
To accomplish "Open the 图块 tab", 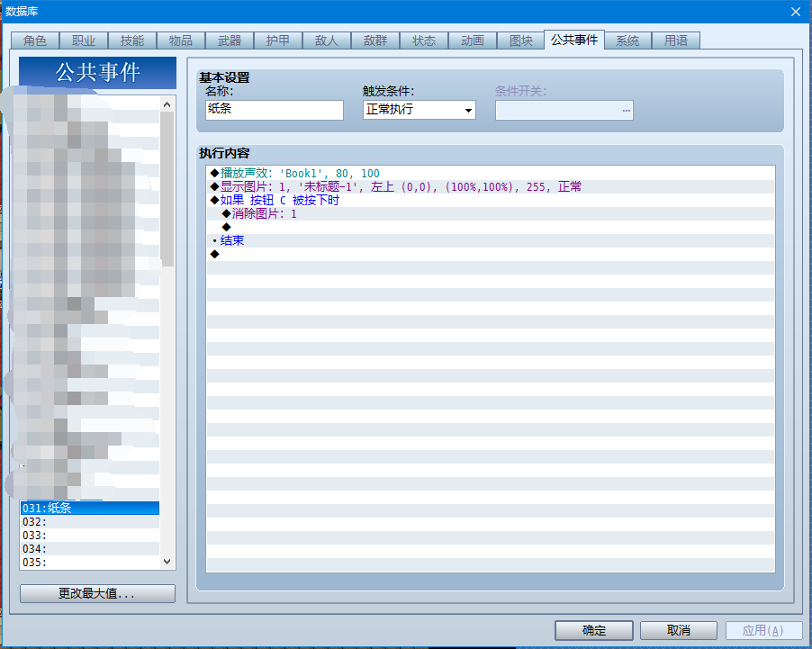I will point(521,41).
